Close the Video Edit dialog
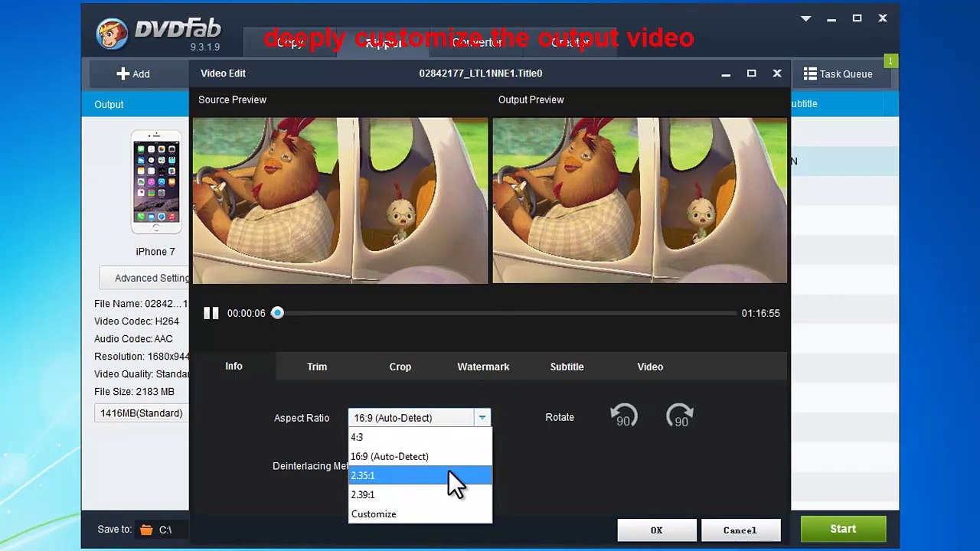The width and height of the screenshot is (980, 551). 777,73
